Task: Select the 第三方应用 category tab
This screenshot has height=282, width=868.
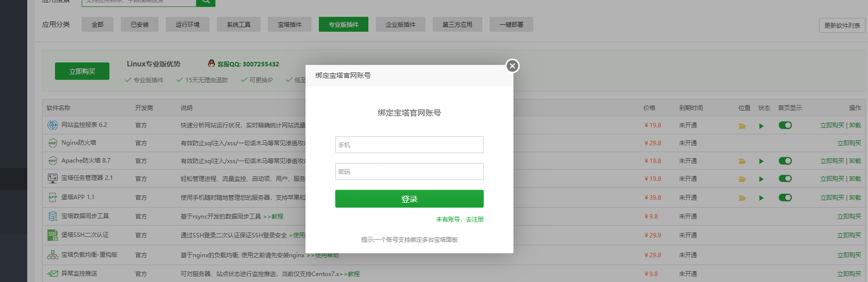Action: tap(458, 24)
